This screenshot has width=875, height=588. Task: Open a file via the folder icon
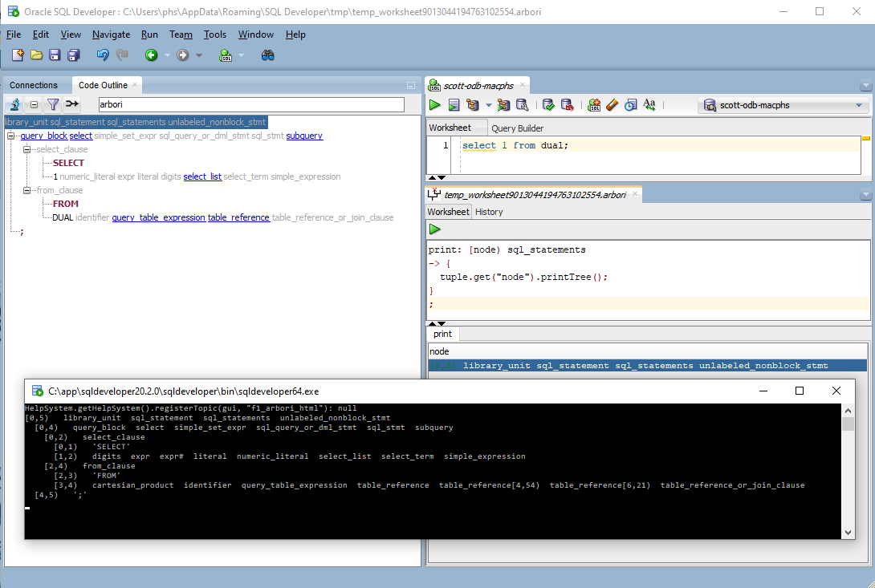[x=36, y=55]
